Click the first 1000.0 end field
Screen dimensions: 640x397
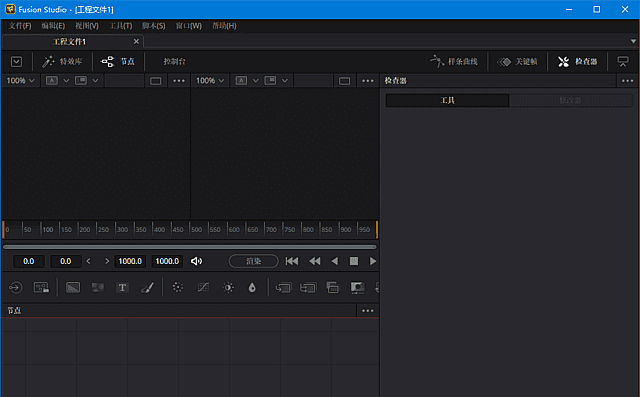(130, 261)
